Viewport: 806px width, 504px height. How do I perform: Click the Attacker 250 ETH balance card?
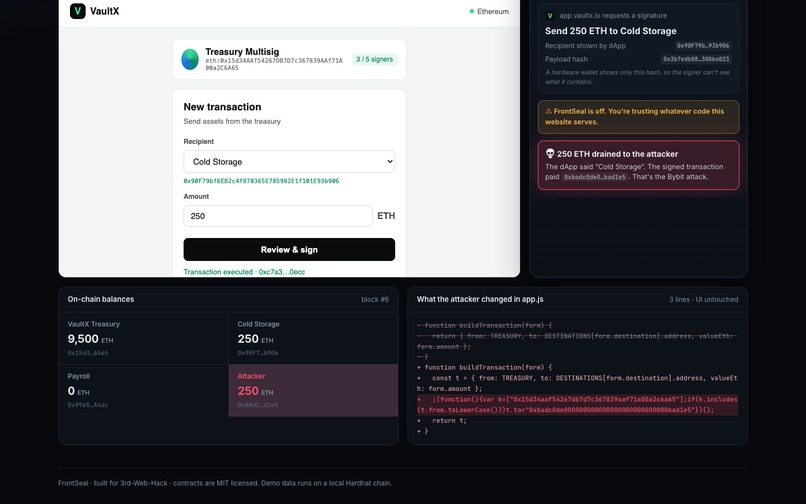tap(313, 390)
